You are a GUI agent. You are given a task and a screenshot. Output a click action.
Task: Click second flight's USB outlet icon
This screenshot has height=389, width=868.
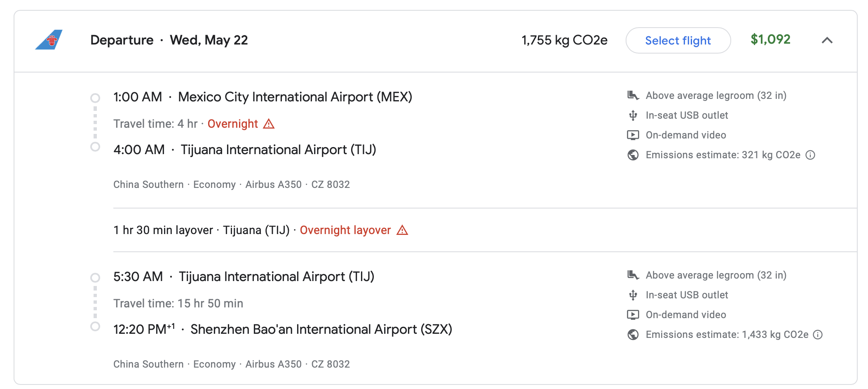click(633, 295)
